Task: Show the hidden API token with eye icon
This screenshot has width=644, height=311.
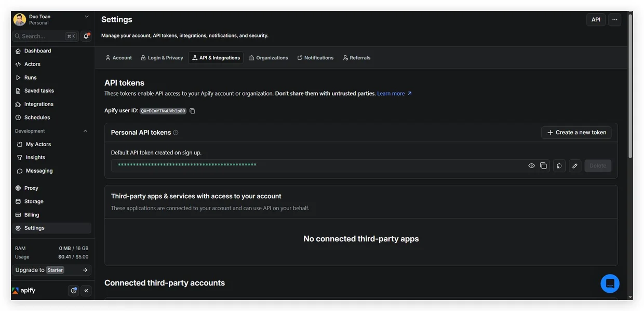Action: [531, 166]
